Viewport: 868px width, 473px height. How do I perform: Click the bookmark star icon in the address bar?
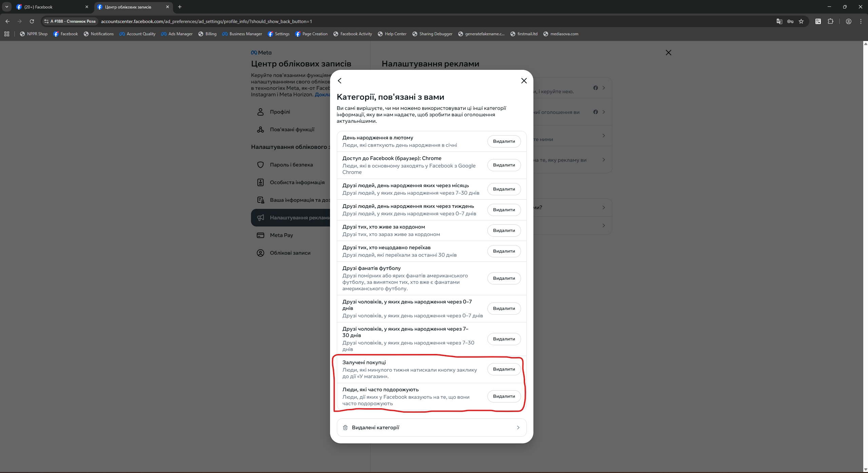[x=801, y=21]
